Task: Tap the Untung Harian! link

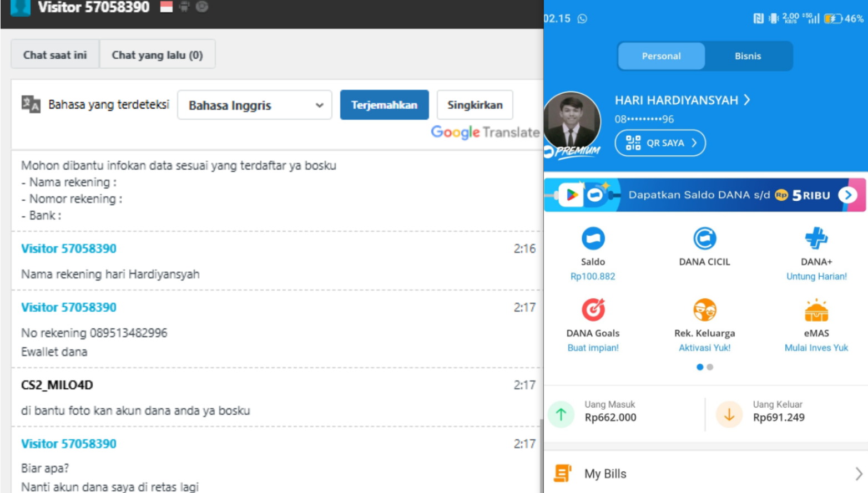Action: 816,276
